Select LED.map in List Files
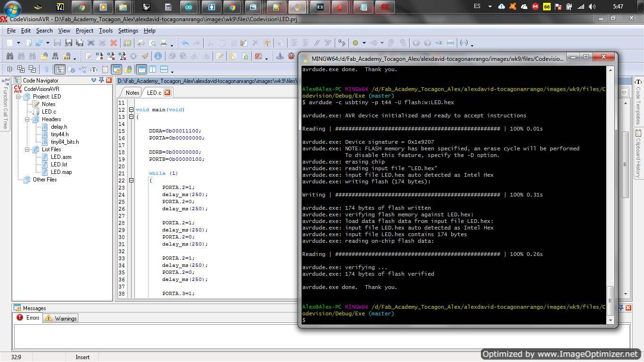The image size is (644, 362). point(61,172)
